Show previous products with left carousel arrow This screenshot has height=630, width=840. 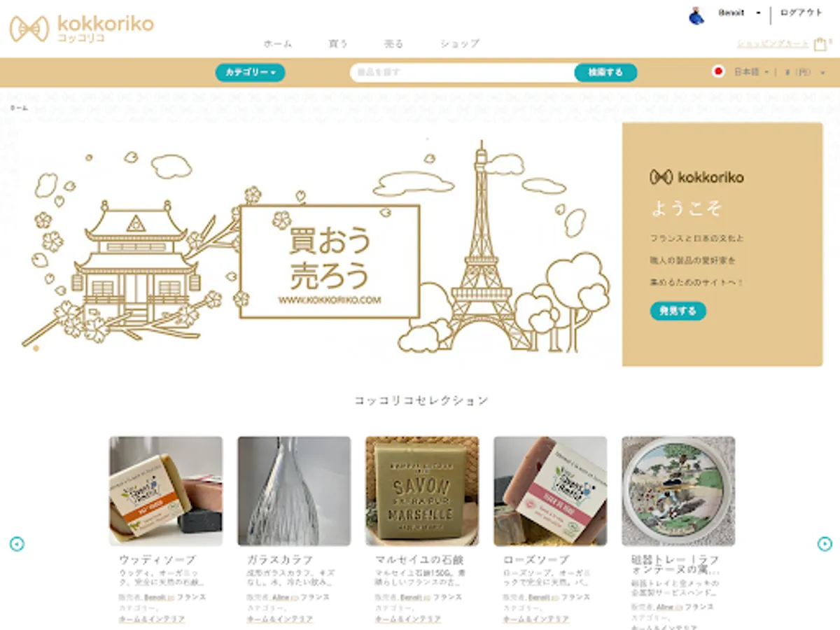pos(17,543)
